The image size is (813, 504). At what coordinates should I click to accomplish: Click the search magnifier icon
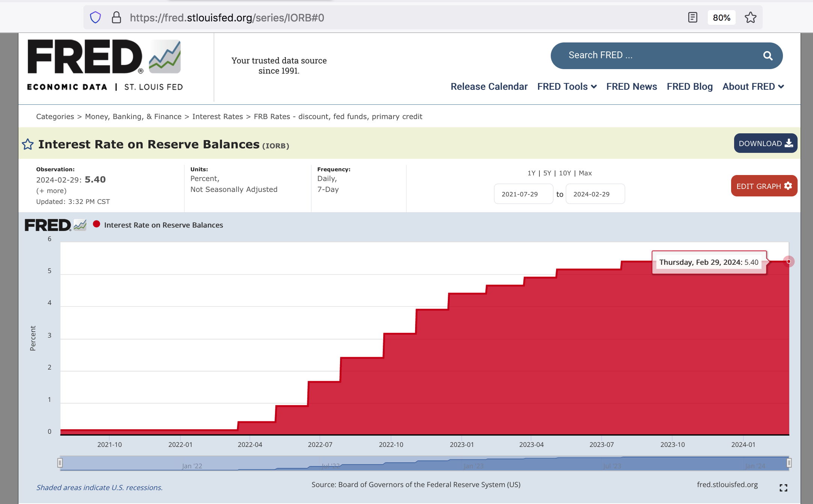pyautogui.click(x=768, y=56)
